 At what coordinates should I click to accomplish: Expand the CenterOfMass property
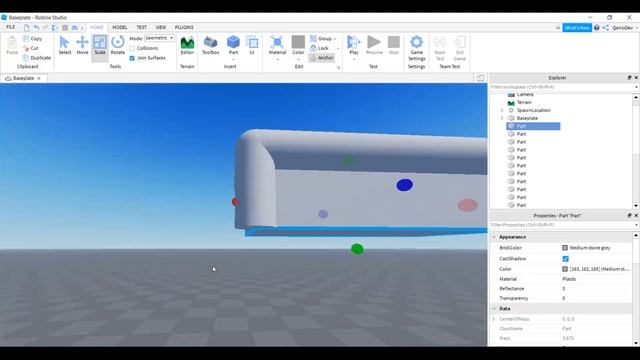494,319
